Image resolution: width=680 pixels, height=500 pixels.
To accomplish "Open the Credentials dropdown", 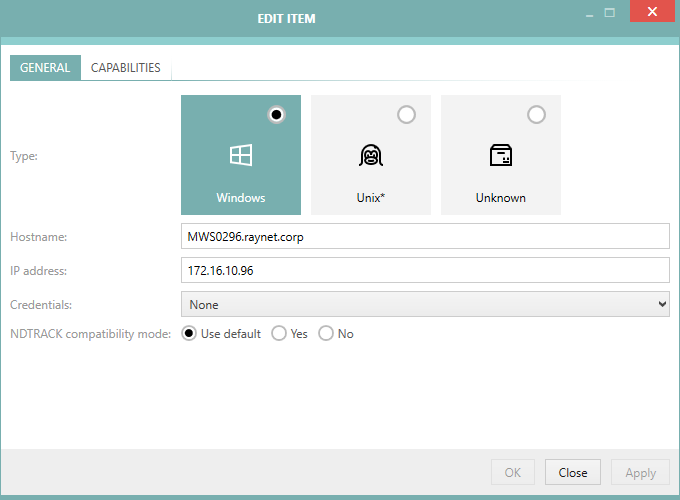I will (425, 304).
